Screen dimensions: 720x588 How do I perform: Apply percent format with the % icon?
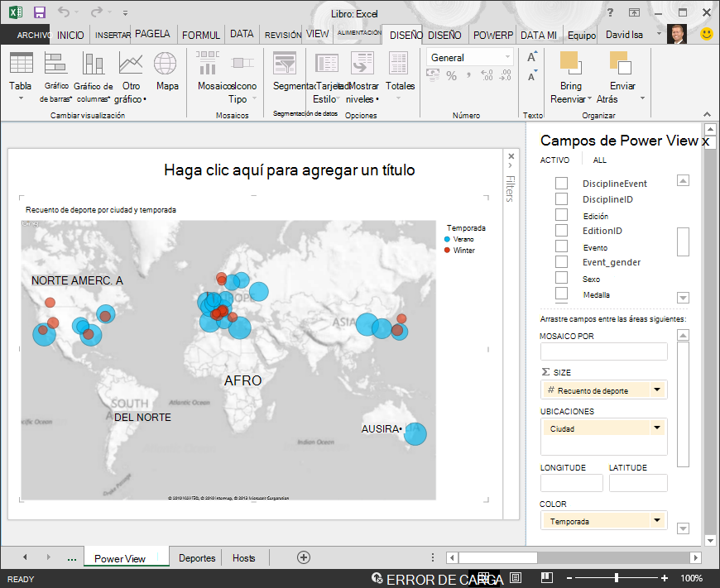451,76
